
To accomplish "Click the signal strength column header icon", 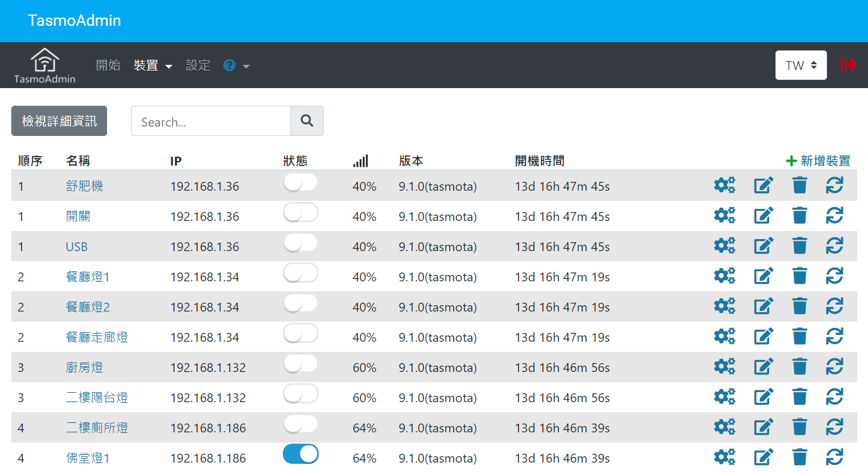I will tap(360, 161).
